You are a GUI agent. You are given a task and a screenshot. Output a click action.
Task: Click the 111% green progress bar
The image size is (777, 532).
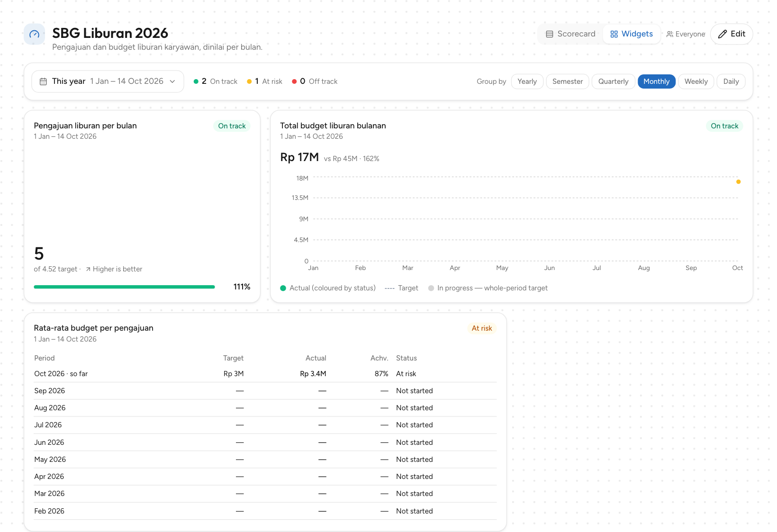[x=124, y=287]
